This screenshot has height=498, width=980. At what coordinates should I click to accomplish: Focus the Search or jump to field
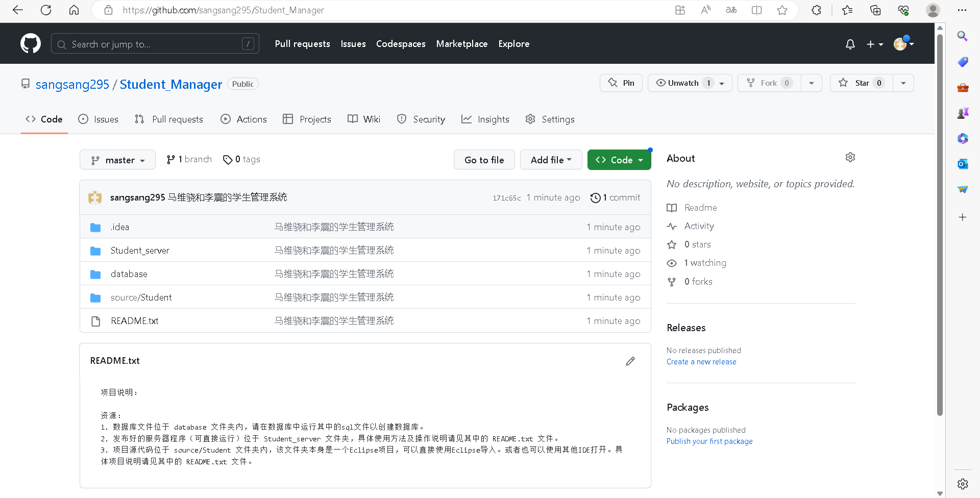tap(155, 44)
